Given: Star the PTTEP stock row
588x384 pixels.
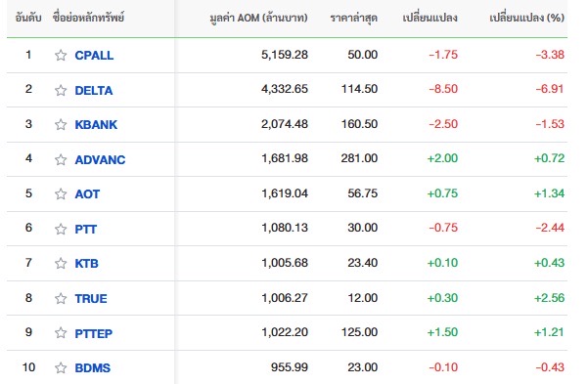Looking at the screenshot, I should click(61, 333).
